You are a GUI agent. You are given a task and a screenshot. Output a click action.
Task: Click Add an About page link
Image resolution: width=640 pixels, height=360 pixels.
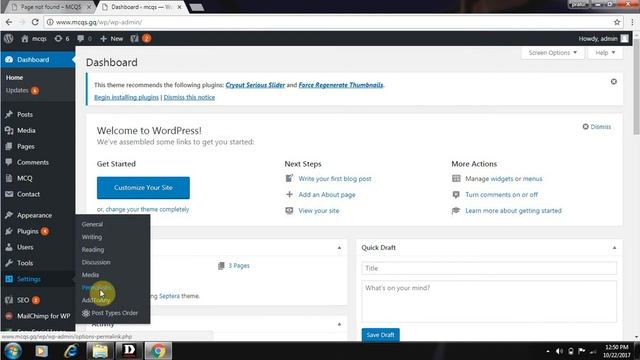point(327,194)
